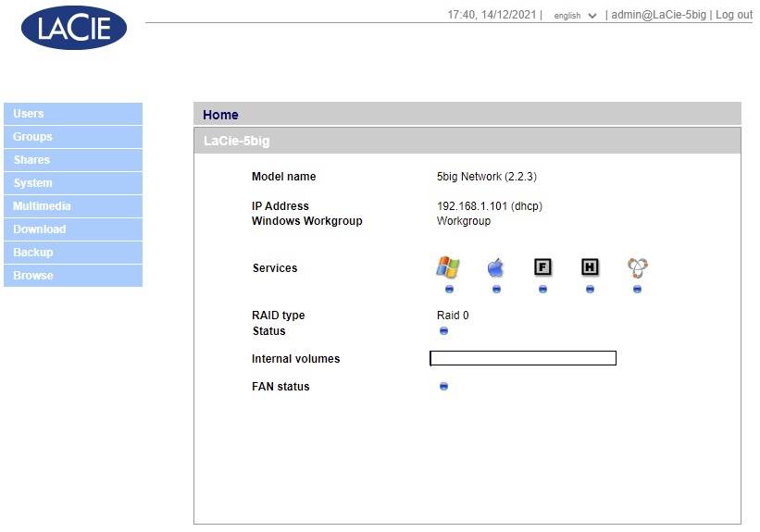The width and height of the screenshot is (760, 532).
Task: Click the IP Address label
Action: pos(280,206)
